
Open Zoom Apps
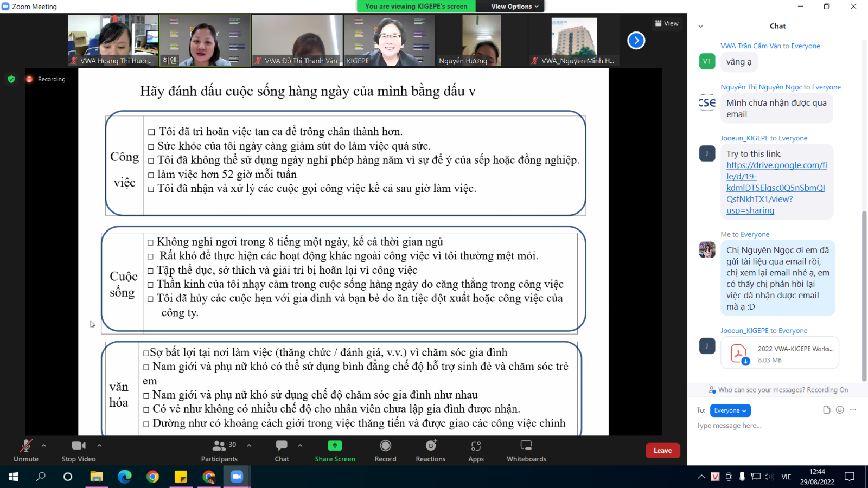[x=476, y=451]
